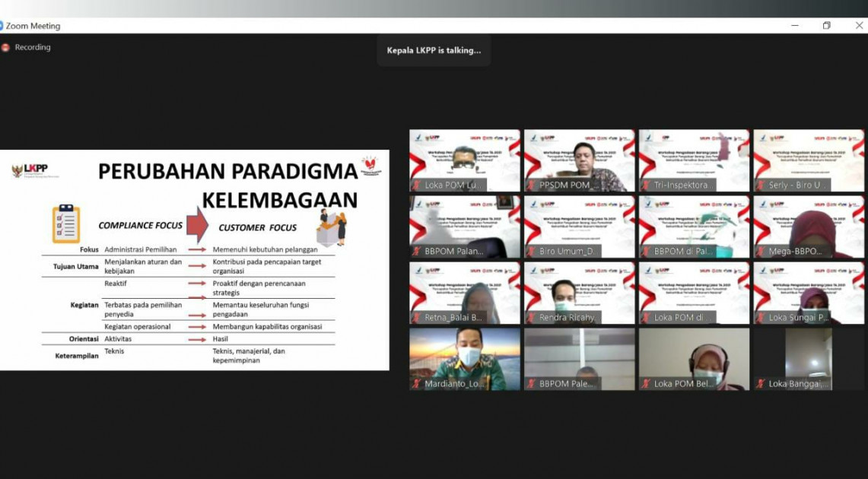Click the shared slide Perubahan Paradigma Kelembagaan
This screenshot has width=868, height=479.
[194, 260]
